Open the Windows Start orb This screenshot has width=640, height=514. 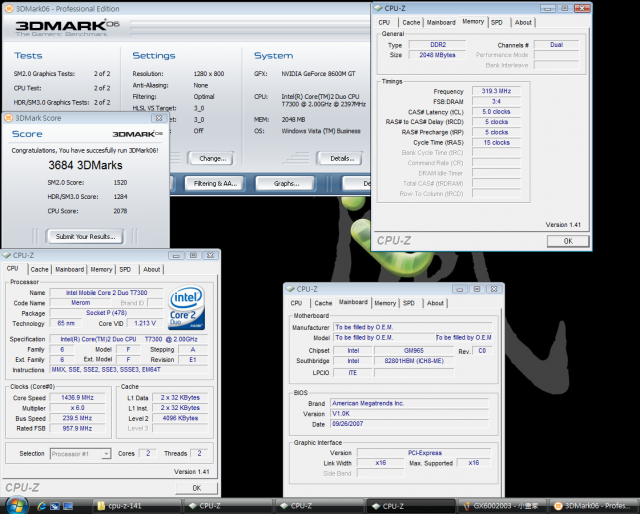[16, 505]
